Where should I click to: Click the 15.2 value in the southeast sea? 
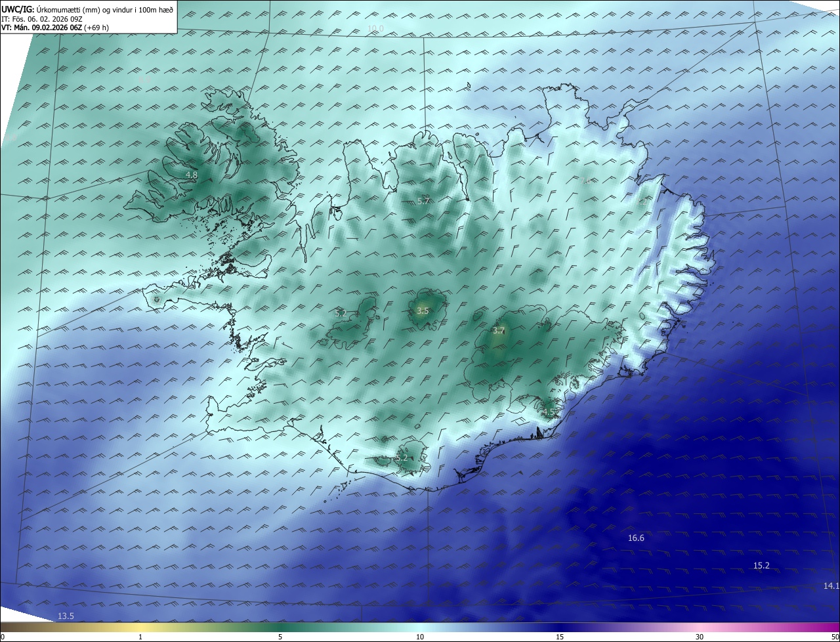pos(761,566)
